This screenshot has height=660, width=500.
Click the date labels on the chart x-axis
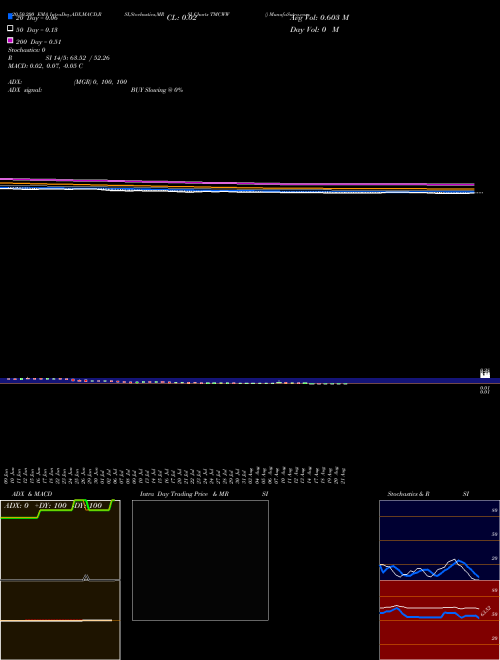tap(175, 476)
